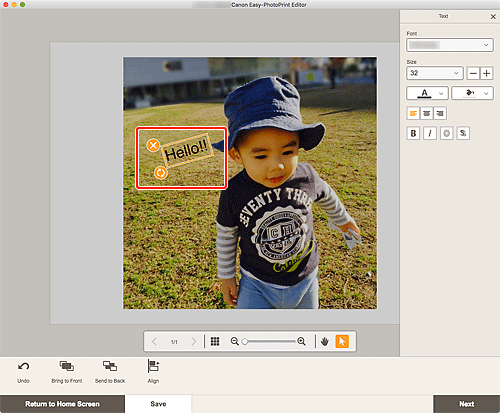This screenshot has height=413, width=500.
Task: Select the arrow selection tool
Action: pos(342,341)
